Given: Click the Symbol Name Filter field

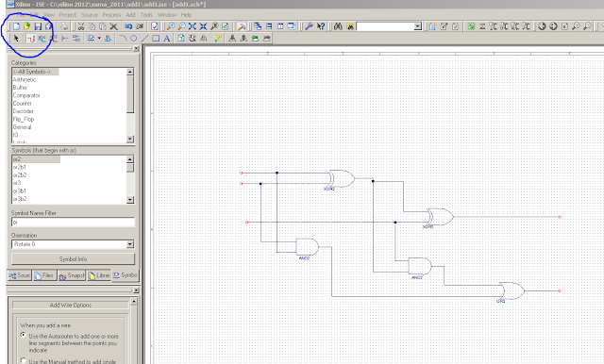Looking at the screenshot, I should point(74,222).
